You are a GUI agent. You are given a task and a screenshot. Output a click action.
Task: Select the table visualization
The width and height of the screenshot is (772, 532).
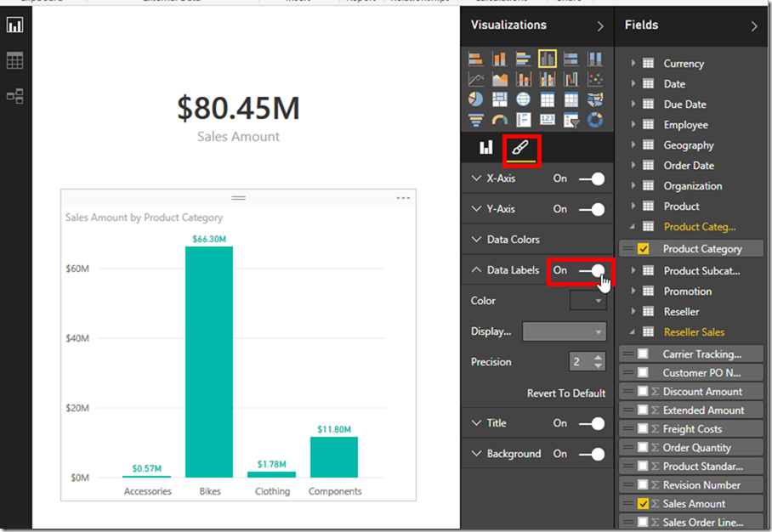coord(548,99)
